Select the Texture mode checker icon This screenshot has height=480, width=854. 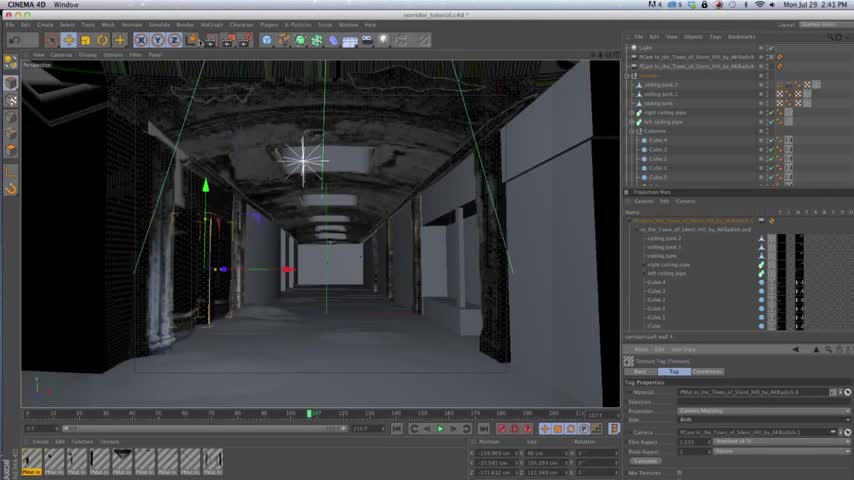[x=10, y=101]
